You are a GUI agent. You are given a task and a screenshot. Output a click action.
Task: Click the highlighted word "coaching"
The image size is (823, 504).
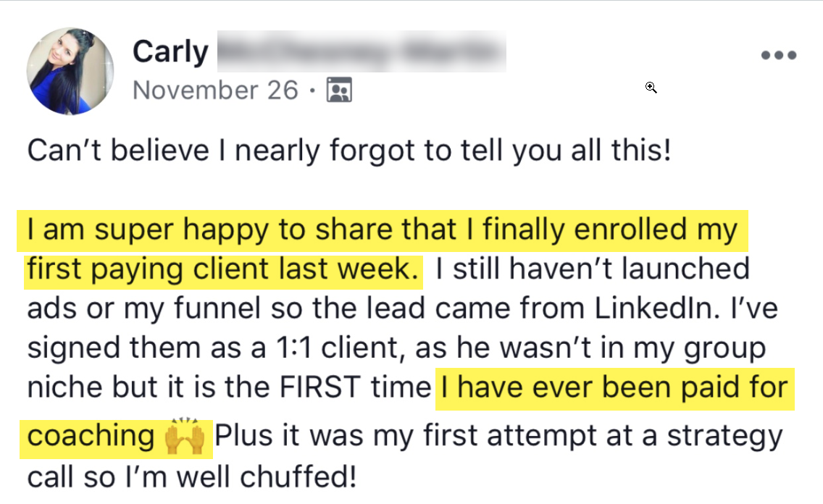click(90, 437)
